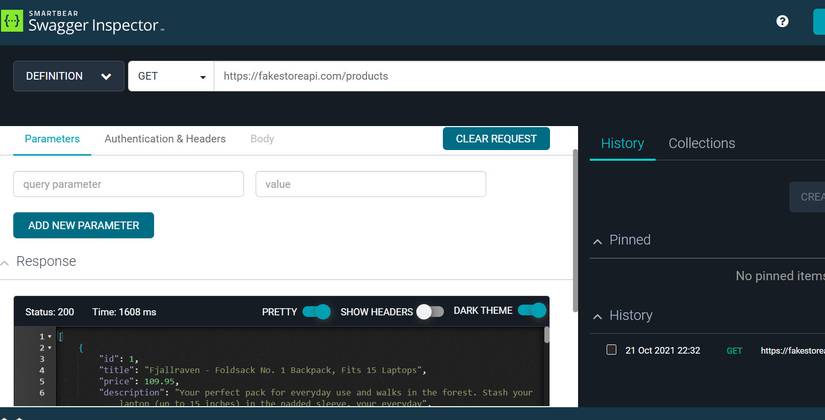Collapse the History list section
The width and height of the screenshot is (825, 420).
(597, 317)
